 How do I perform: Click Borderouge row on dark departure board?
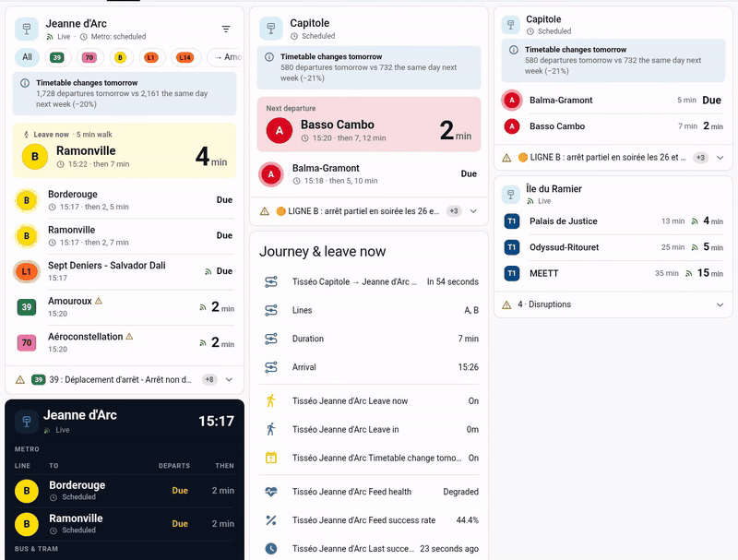click(x=125, y=491)
